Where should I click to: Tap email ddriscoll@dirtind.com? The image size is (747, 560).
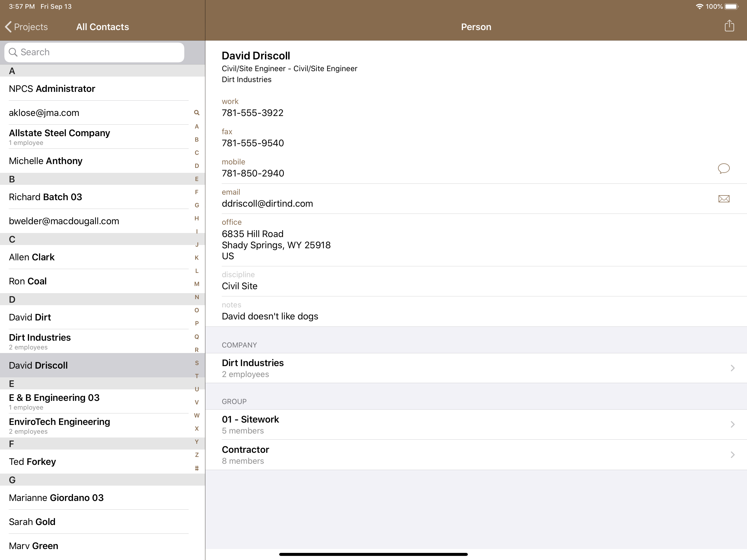tap(267, 204)
